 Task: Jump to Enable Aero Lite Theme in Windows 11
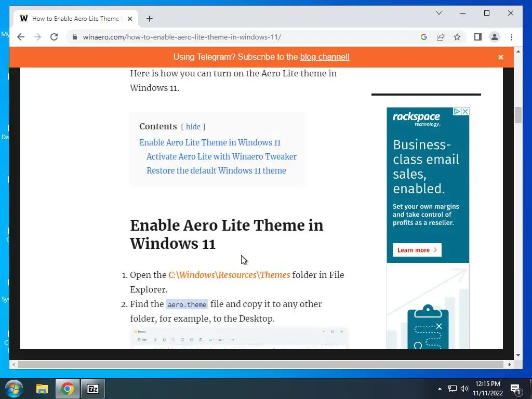[210, 142]
